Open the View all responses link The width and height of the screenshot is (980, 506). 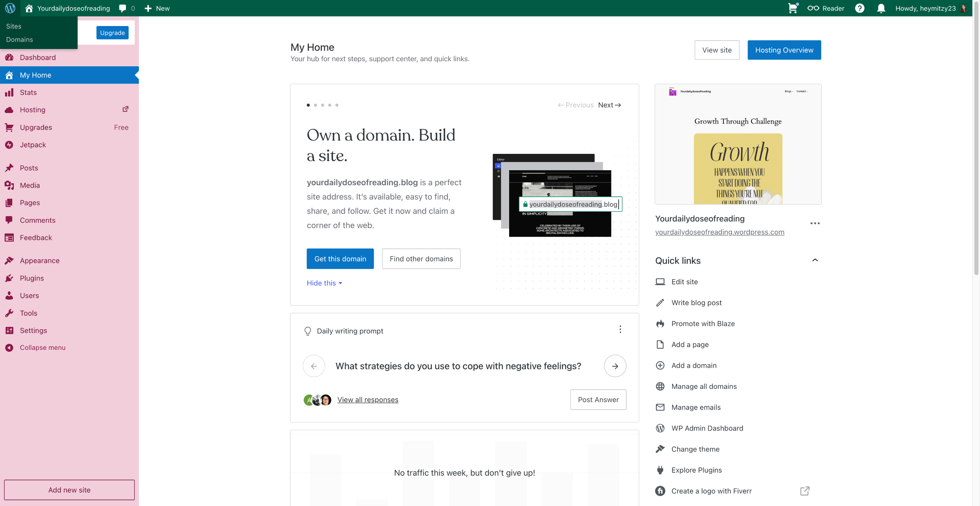[367, 400]
